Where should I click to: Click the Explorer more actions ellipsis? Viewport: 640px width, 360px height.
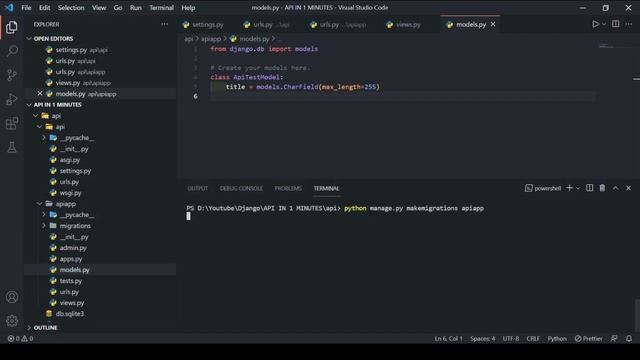pyautogui.click(x=164, y=24)
